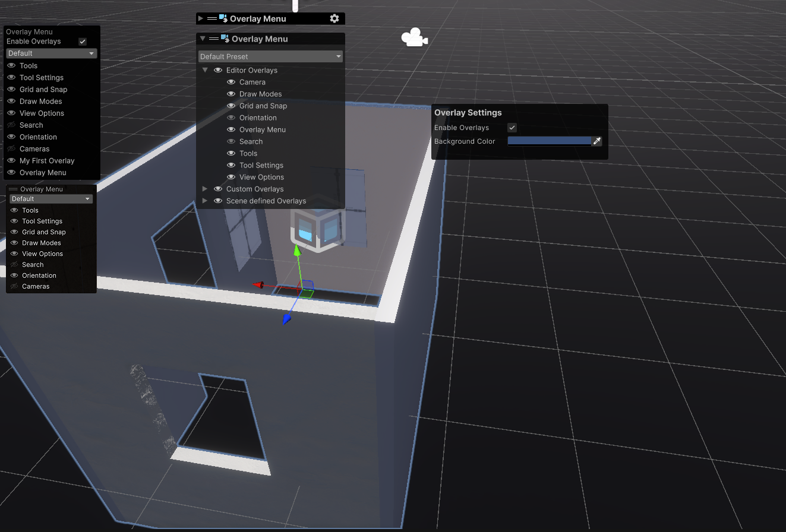Viewport: 786px width, 532px height.
Task: Click the Overlay Settings panel title
Action: point(468,113)
